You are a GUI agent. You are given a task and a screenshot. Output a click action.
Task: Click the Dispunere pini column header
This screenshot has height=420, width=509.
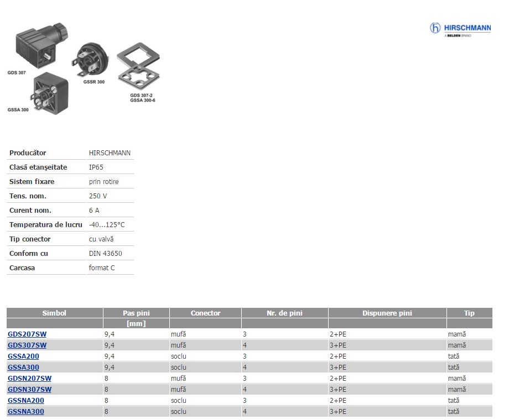point(387,313)
